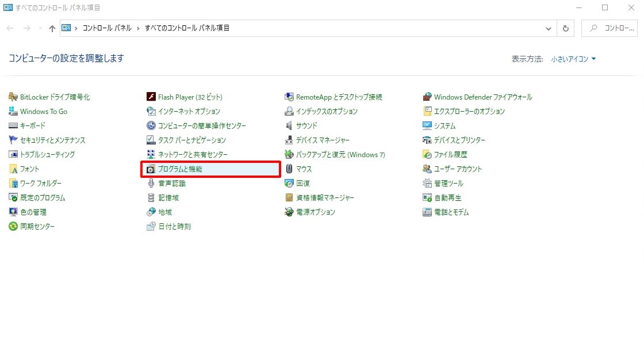Open the フォント text link

(29, 169)
